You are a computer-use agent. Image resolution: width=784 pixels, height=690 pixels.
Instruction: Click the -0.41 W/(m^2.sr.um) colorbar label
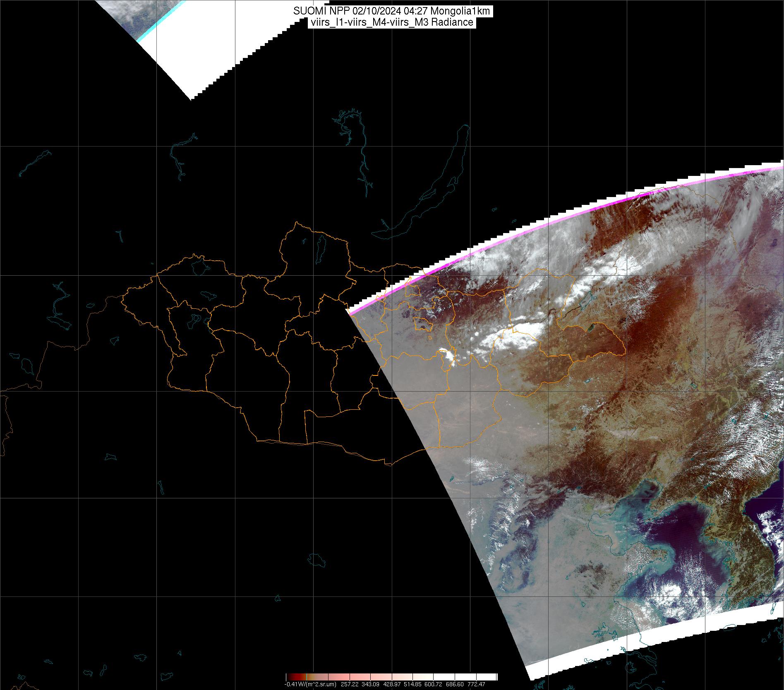(x=310, y=684)
